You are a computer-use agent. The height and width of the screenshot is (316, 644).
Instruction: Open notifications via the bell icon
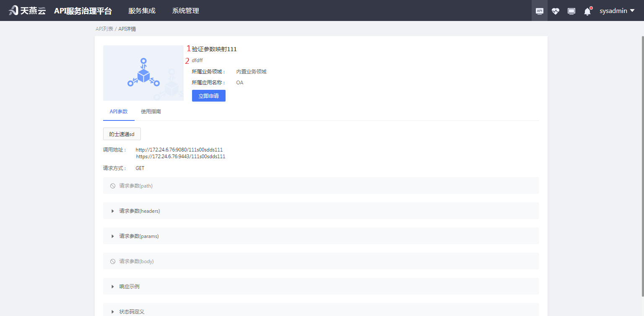[587, 11]
